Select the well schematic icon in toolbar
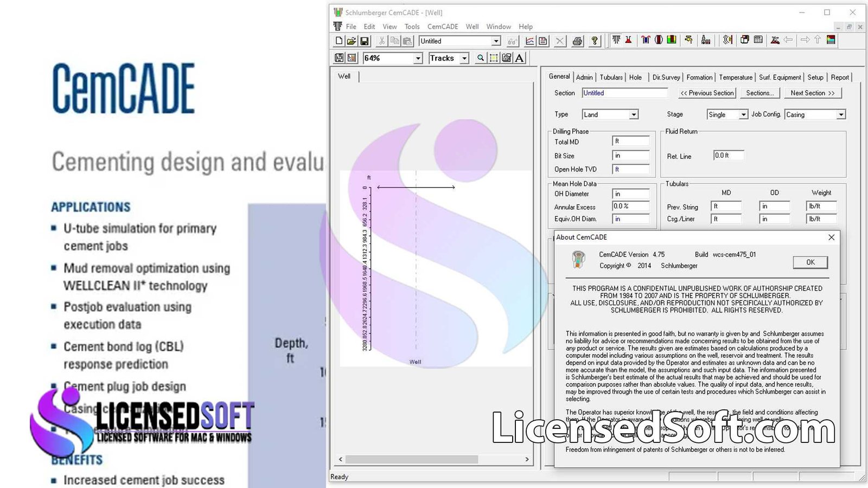Screen dimensions: 868x488 [x=616, y=40]
